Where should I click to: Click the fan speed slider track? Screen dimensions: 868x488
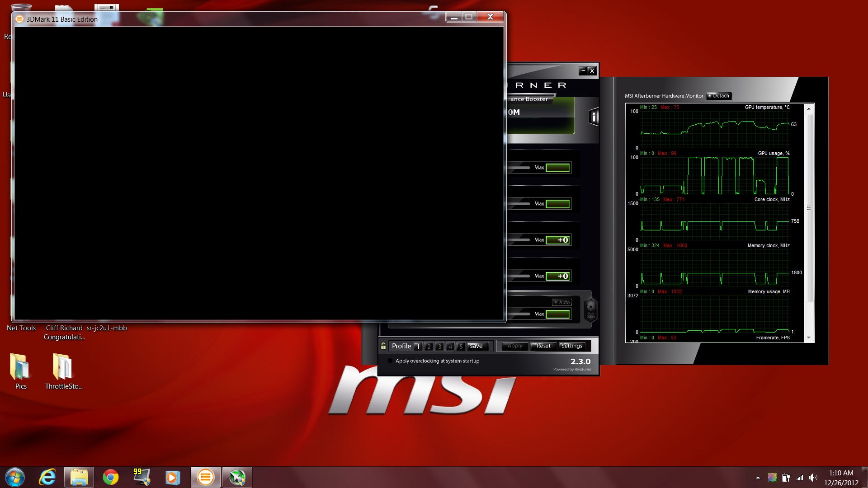(x=519, y=314)
